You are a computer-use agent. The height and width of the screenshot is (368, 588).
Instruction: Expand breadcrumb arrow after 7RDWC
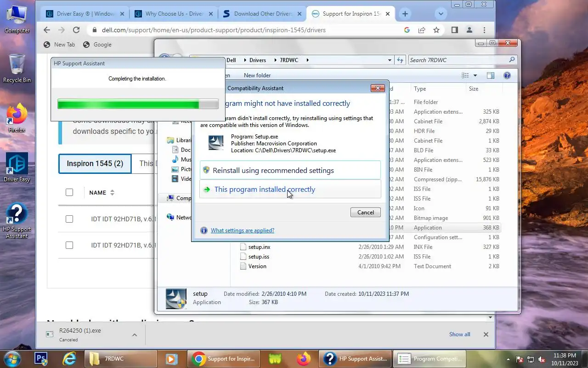(307, 60)
